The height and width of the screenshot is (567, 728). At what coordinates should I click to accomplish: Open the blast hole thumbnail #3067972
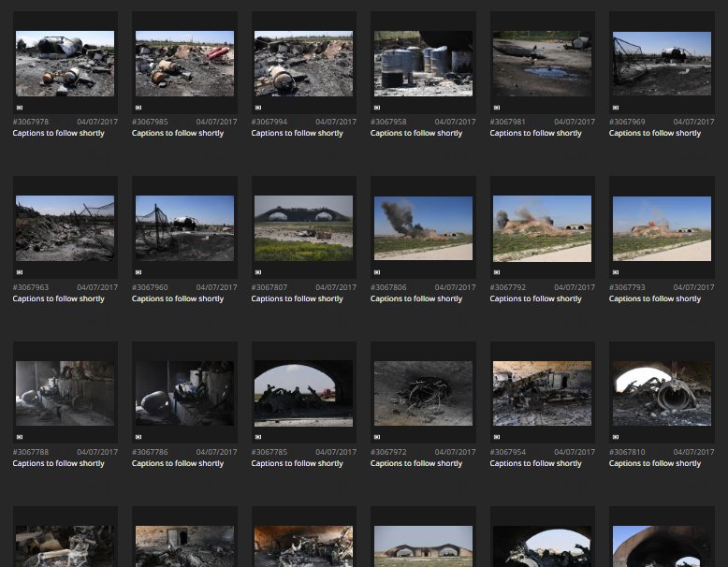click(424, 393)
